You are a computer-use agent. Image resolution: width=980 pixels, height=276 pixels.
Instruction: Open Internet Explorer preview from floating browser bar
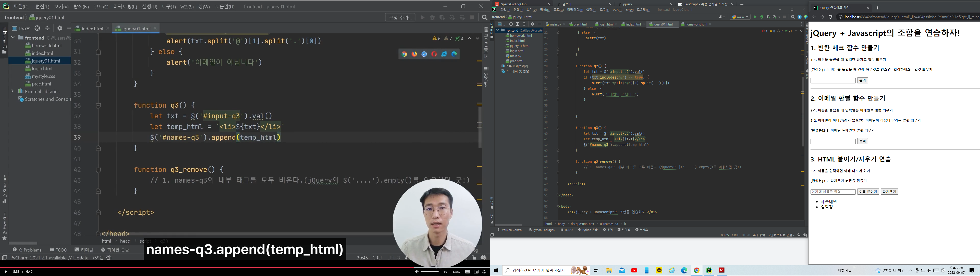coord(444,54)
